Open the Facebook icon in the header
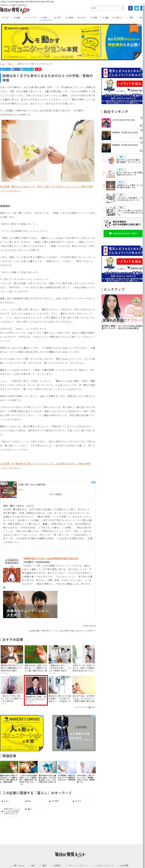The image size is (145, 868). point(130,8)
